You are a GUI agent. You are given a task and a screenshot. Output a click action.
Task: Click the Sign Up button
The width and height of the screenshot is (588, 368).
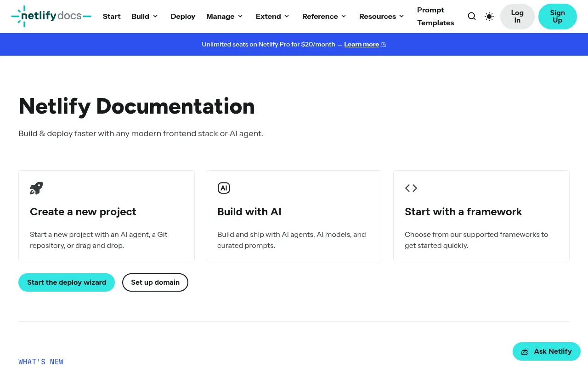click(x=558, y=17)
